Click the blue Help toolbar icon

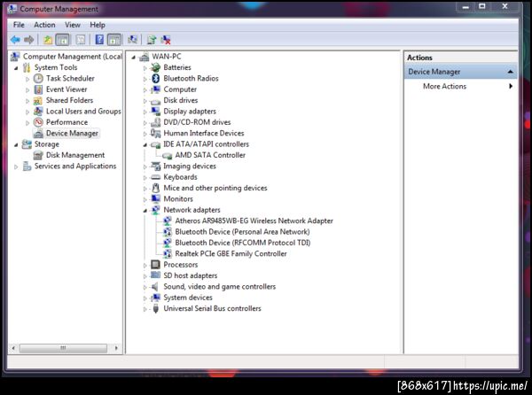click(99, 40)
